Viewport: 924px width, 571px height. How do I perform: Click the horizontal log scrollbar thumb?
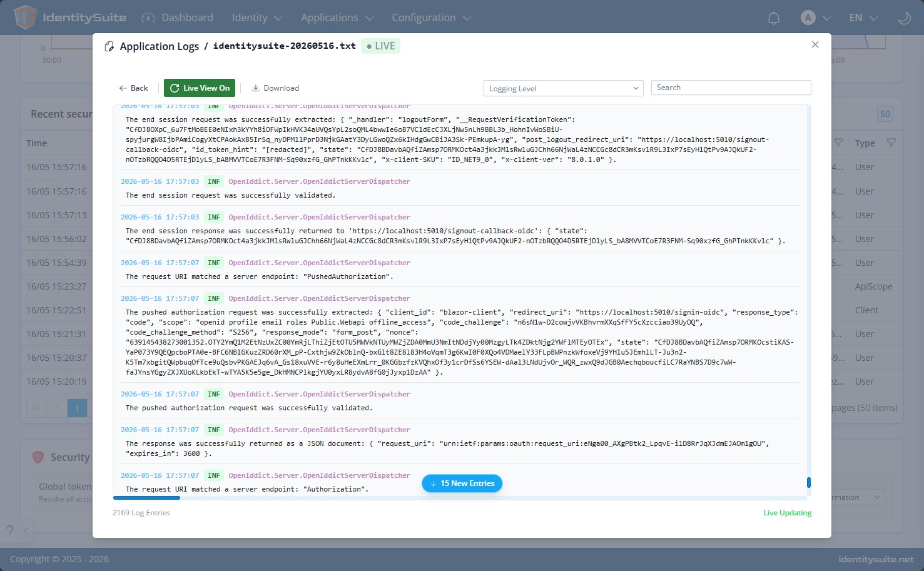pos(146,498)
